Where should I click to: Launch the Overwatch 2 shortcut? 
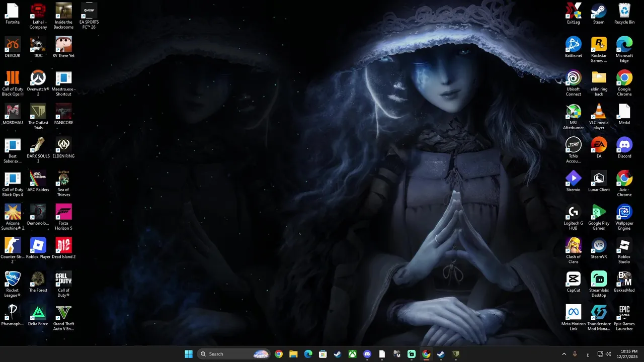tap(38, 83)
